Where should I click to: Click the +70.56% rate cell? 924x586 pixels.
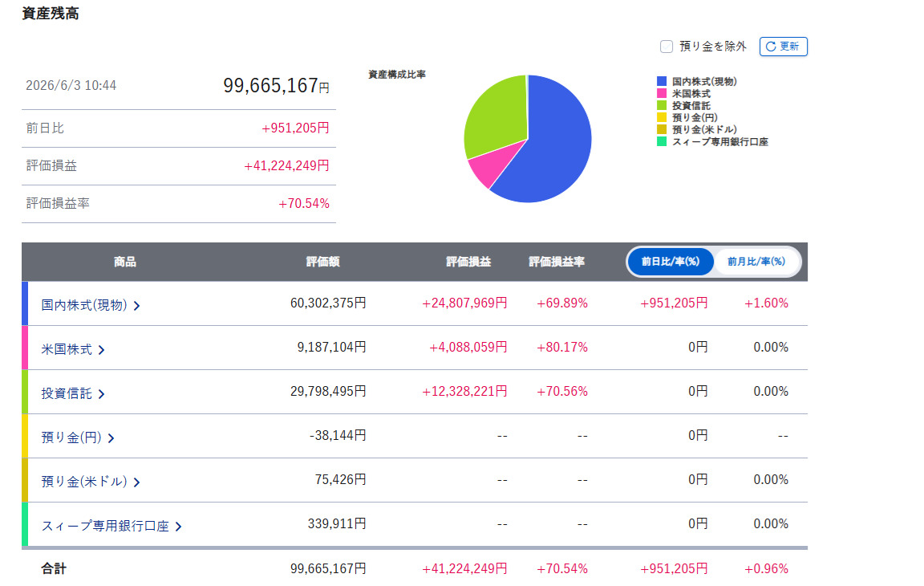562,392
